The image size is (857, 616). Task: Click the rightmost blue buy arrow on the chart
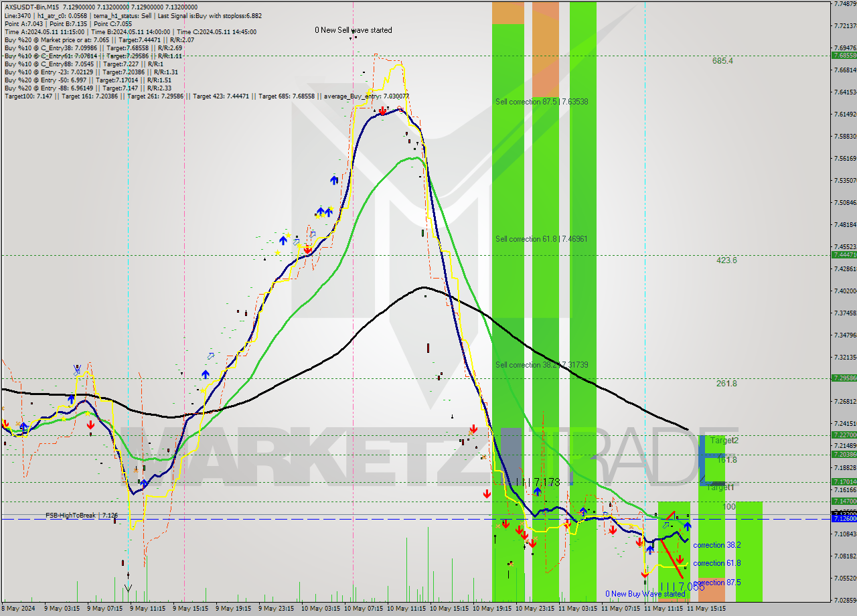(x=688, y=527)
